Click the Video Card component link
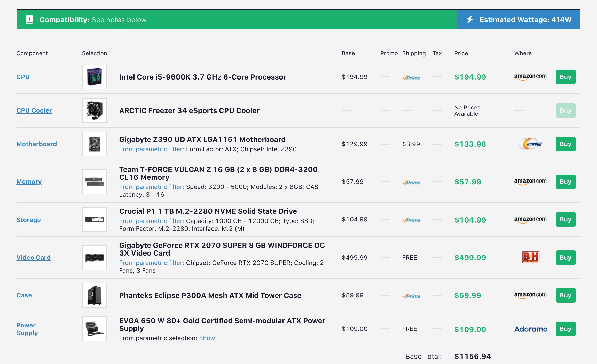The width and height of the screenshot is (597, 364). coord(34,257)
